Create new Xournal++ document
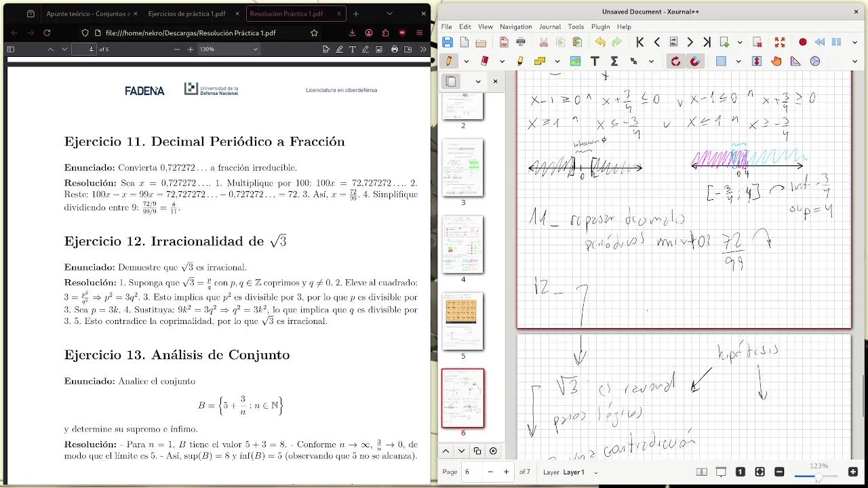Viewport: 868px width, 488px height. point(465,42)
